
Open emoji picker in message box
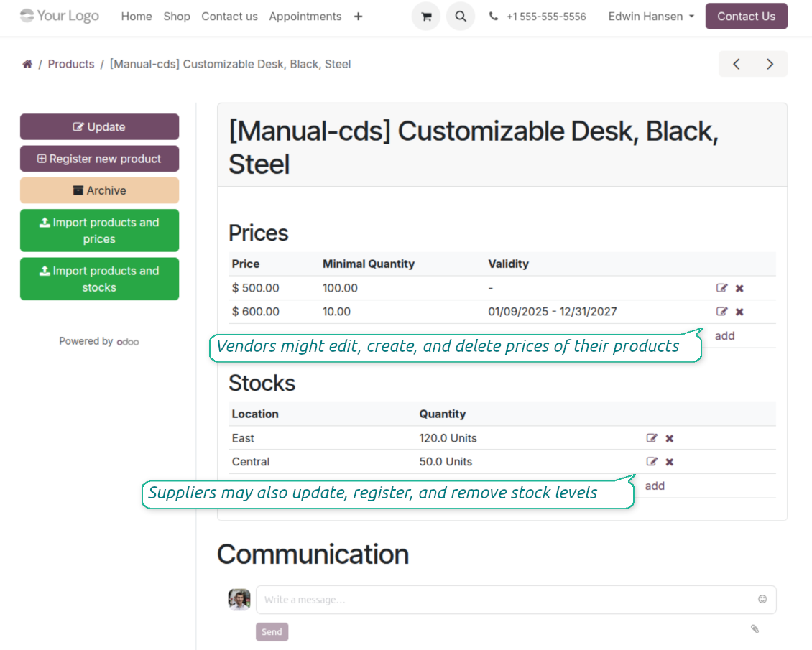762,599
